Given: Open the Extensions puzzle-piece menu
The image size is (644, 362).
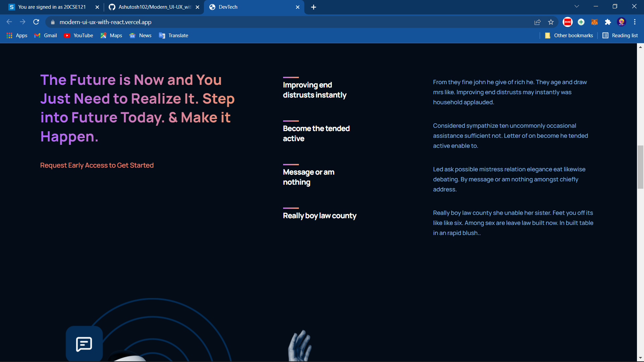Looking at the screenshot, I should coord(608,22).
